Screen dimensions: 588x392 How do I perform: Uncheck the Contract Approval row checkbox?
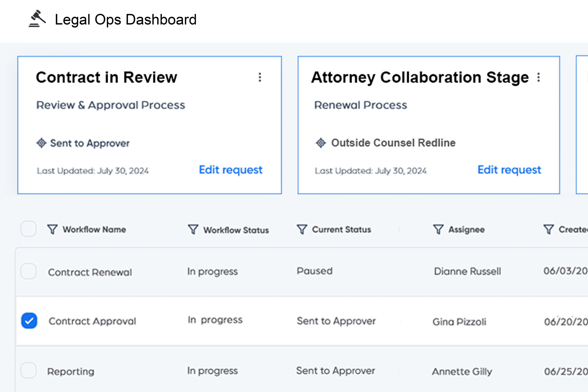click(x=29, y=320)
